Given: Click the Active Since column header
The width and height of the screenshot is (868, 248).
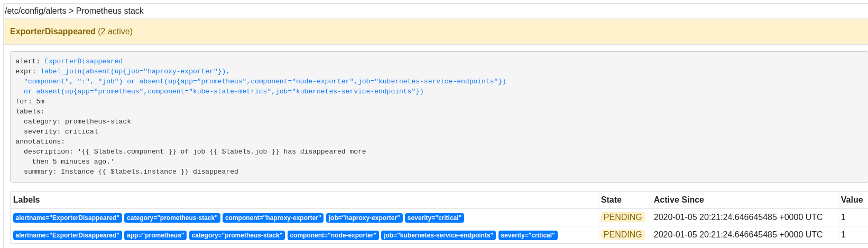Looking at the screenshot, I should click(679, 200).
